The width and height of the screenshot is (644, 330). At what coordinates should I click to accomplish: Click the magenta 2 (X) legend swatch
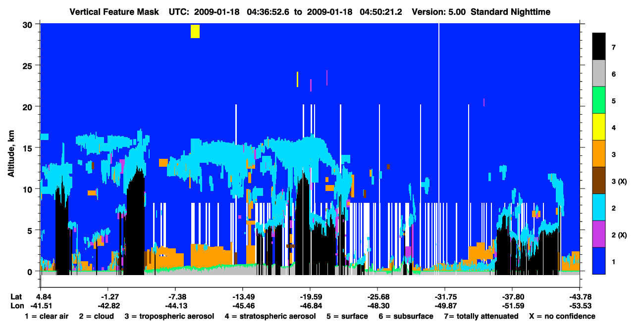(599, 234)
